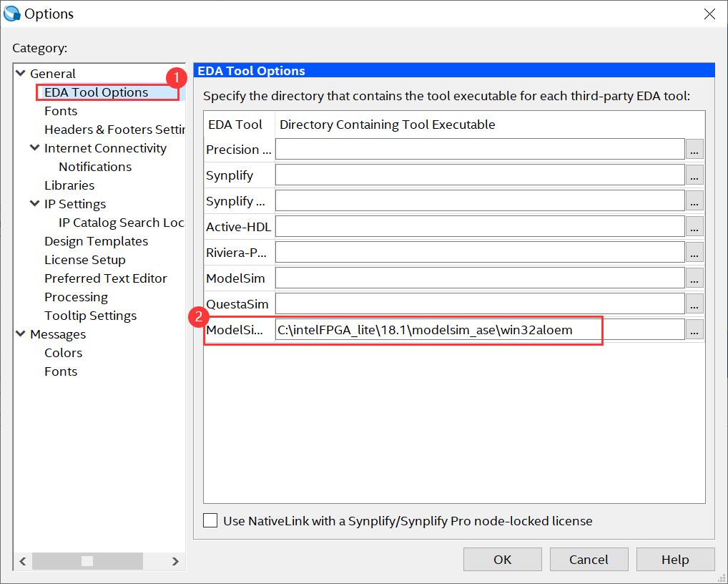Select the Libraries category
Viewport: 728px width, 584px height.
(69, 185)
